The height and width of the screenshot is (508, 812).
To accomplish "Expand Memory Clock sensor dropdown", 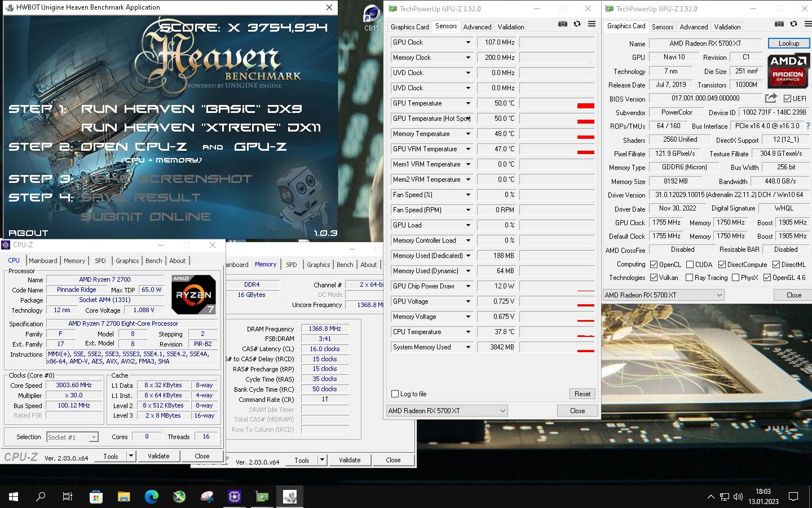I will pyautogui.click(x=468, y=58).
